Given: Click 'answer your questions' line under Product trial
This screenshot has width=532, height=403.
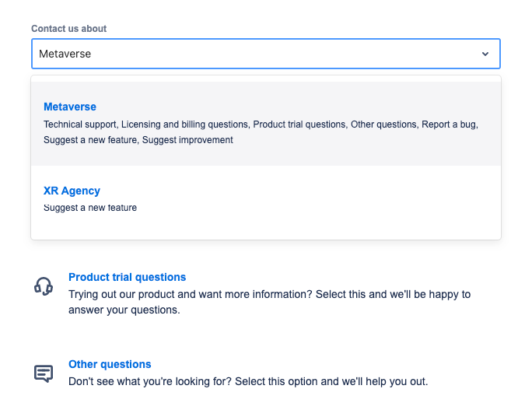Looking at the screenshot, I should pos(124,310).
